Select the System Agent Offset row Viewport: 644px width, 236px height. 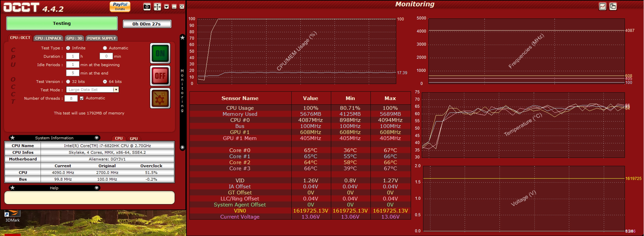click(x=300, y=205)
